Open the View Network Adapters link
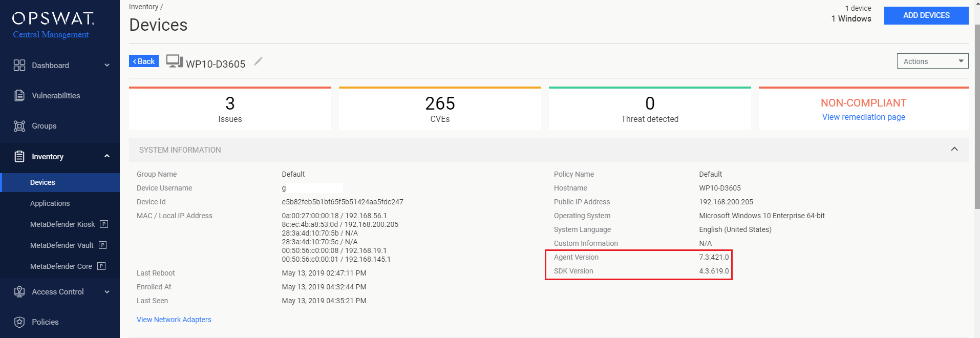This screenshot has width=980, height=338. tap(174, 320)
